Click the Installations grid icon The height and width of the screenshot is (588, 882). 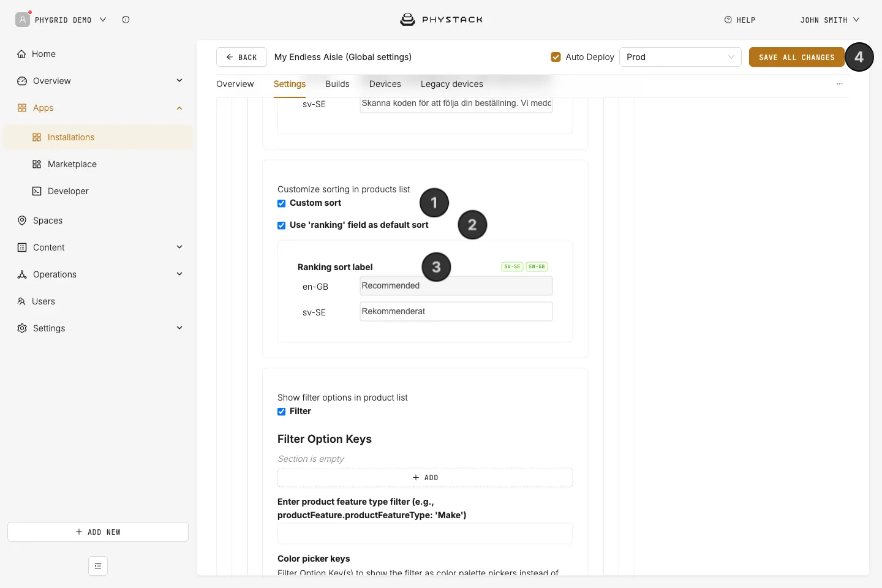click(x=37, y=137)
